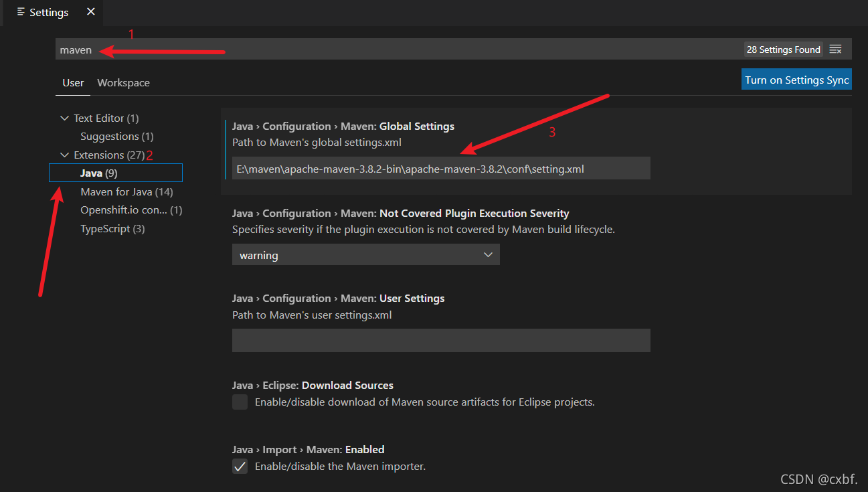
Task: Select Text Editor (1) in the tree
Action: coord(106,118)
